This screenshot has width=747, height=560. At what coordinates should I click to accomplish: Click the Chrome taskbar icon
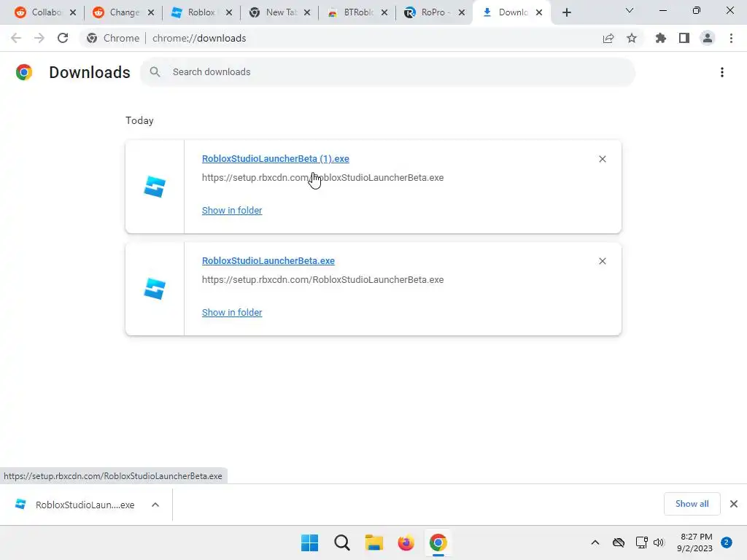(438, 542)
